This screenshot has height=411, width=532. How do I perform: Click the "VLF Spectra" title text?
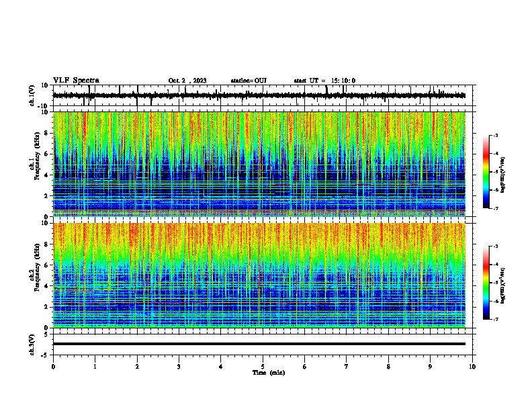tap(76, 81)
